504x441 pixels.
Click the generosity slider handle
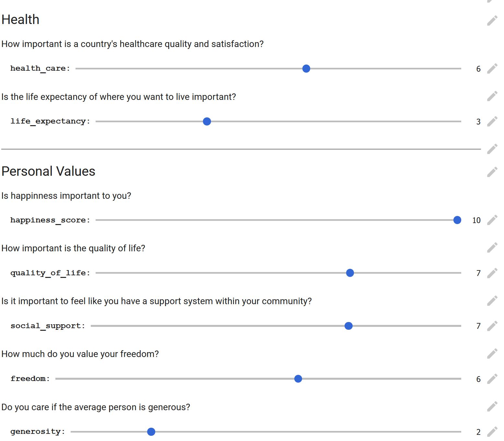tap(151, 432)
